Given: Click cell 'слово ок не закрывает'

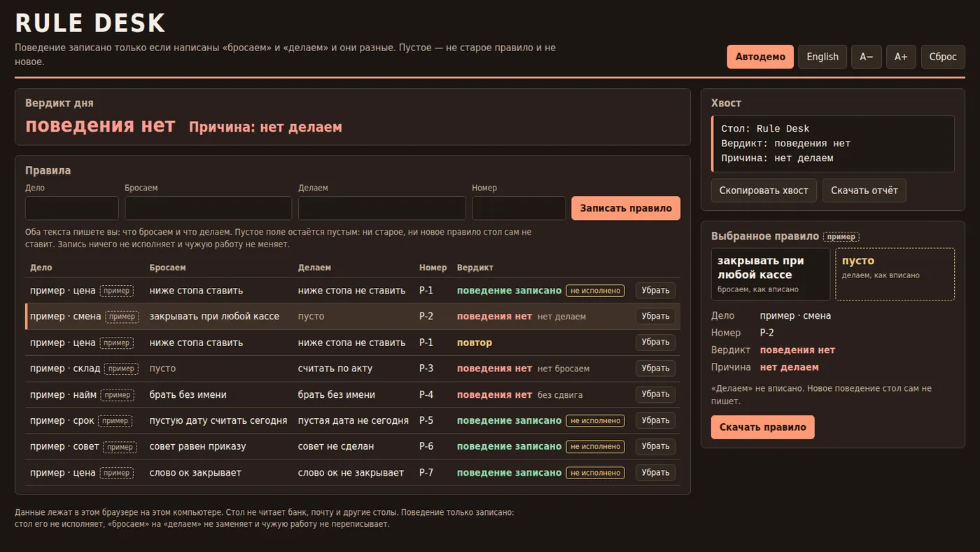Looking at the screenshot, I should (351, 473).
